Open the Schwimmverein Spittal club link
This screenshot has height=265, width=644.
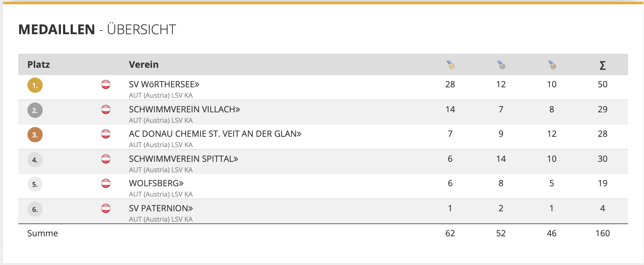(x=183, y=159)
